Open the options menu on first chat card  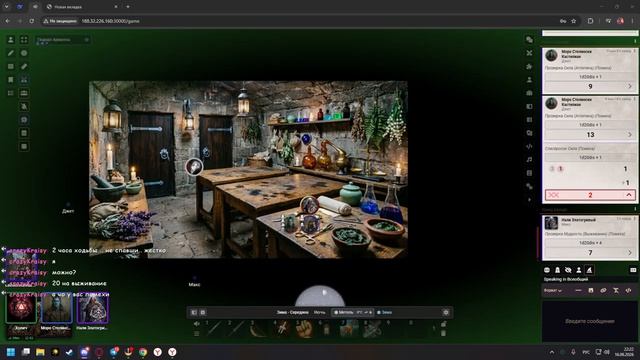pyautogui.click(x=635, y=51)
